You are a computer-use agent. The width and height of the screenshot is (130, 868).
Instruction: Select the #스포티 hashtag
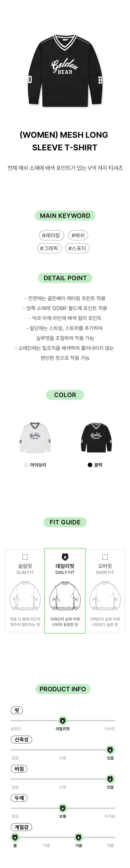tap(77, 248)
